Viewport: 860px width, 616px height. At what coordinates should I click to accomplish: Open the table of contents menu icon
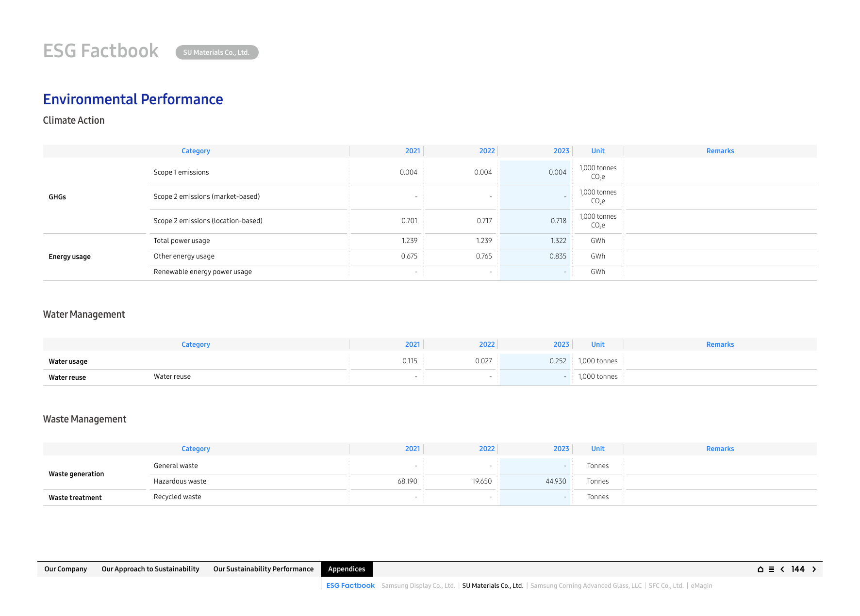(x=771, y=569)
